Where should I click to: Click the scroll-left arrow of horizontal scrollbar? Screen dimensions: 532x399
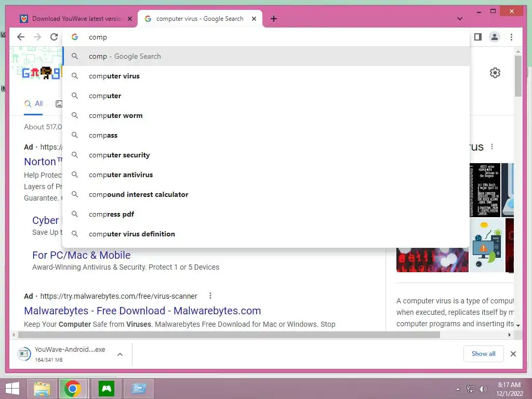[x=13, y=335]
